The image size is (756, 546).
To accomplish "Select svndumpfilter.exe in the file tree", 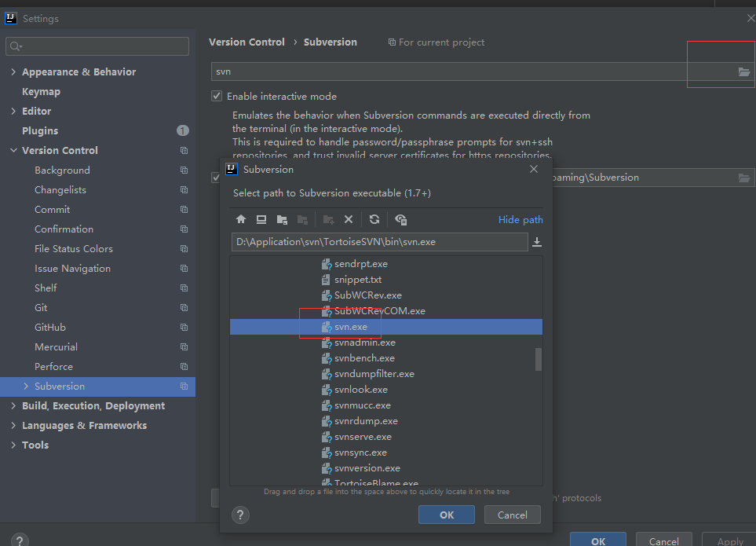I will tap(385, 374).
